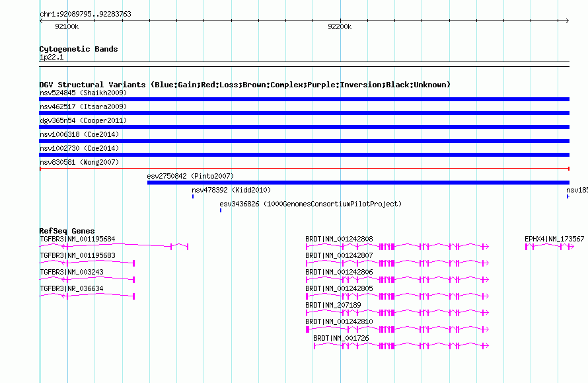Select the BRDT NM_001242807 gene glyph

point(397,263)
